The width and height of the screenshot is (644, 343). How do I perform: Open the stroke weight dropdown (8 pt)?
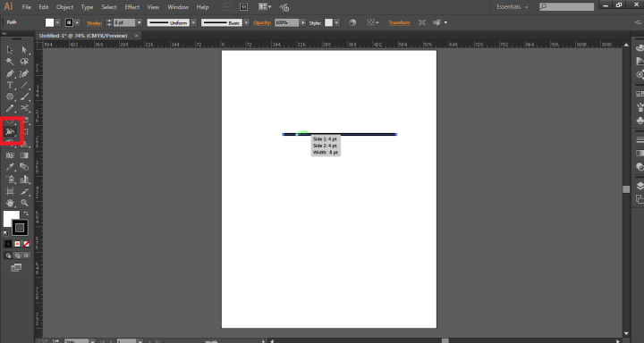(140, 23)
